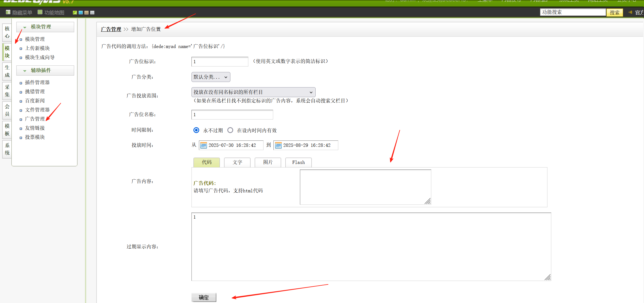The image size is (644, 303).
Task: Focus the 过期显示内容 textarea
Action: pos(371,247)
